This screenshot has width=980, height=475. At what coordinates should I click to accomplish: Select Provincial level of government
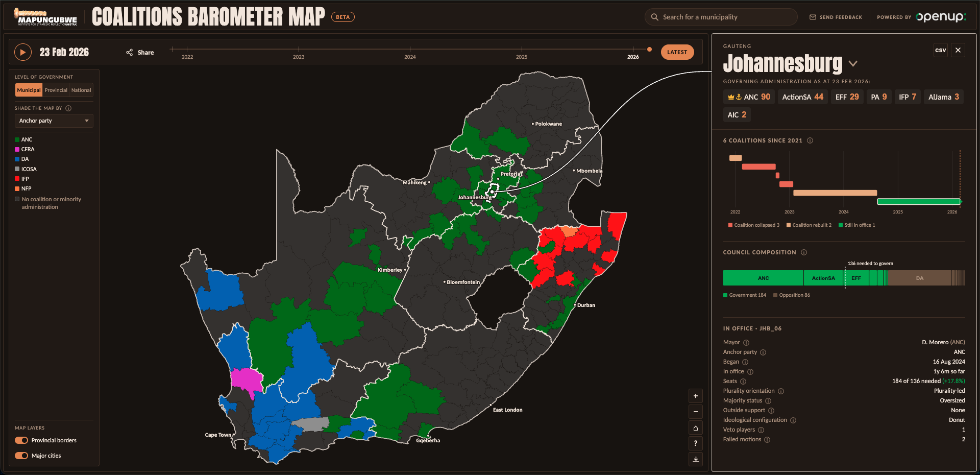click(56, 90)
